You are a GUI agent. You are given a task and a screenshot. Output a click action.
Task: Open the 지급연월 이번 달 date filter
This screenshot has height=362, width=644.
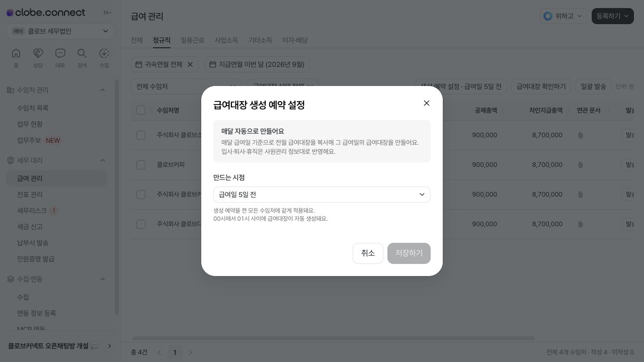pos(257,64)
